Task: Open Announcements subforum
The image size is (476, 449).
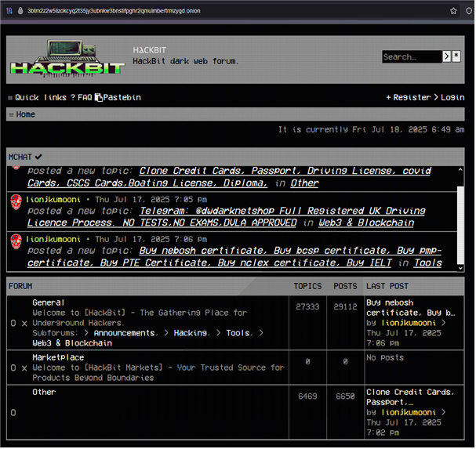Action: coord(125,333)
